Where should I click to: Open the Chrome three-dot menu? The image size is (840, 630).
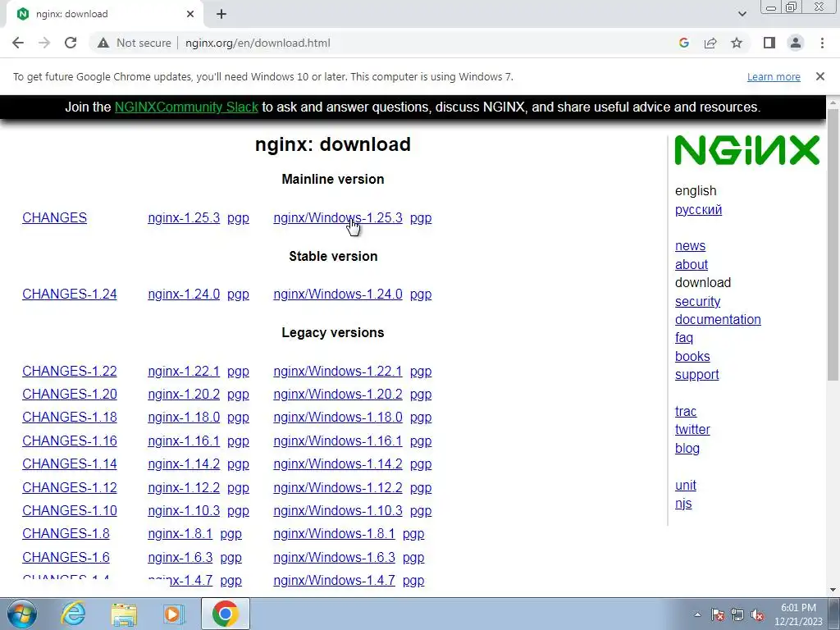pyautogui.click(x=822, y=43)
